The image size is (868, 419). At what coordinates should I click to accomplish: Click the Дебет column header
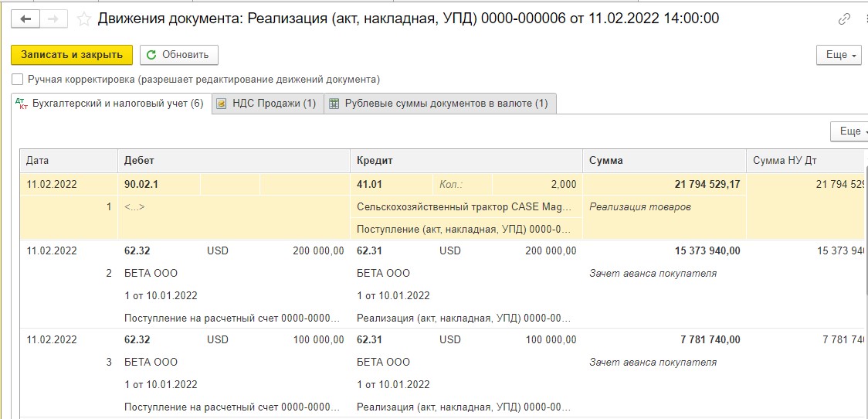(234, 161)
